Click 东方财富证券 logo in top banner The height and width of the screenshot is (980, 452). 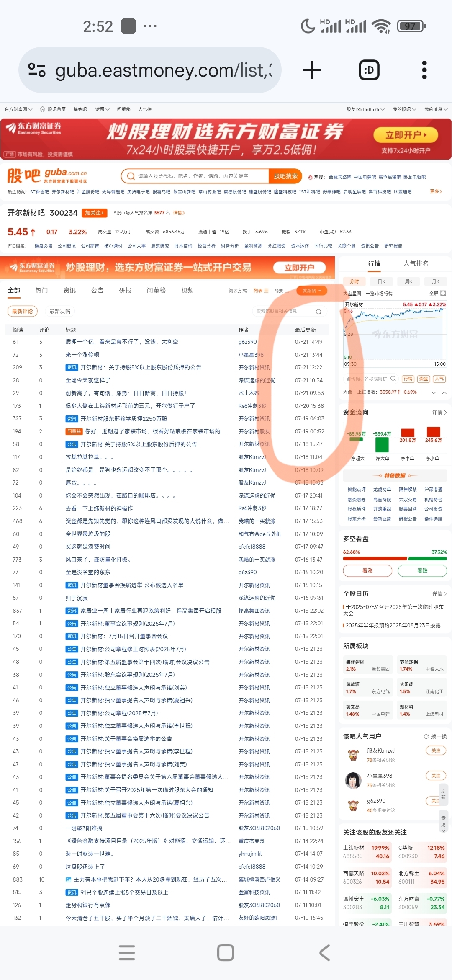click(34, 128)
